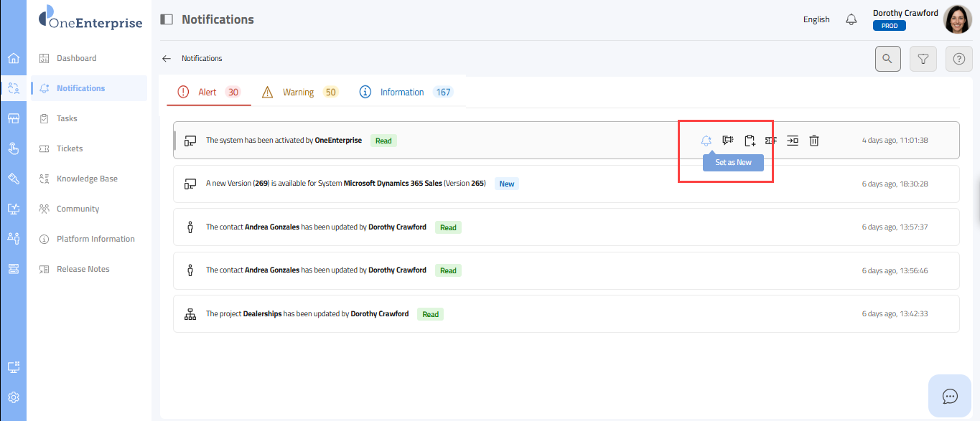Collapse the sidebar panel toggle
The height and width of the screenshot is (421, 980).
[167, 20]
